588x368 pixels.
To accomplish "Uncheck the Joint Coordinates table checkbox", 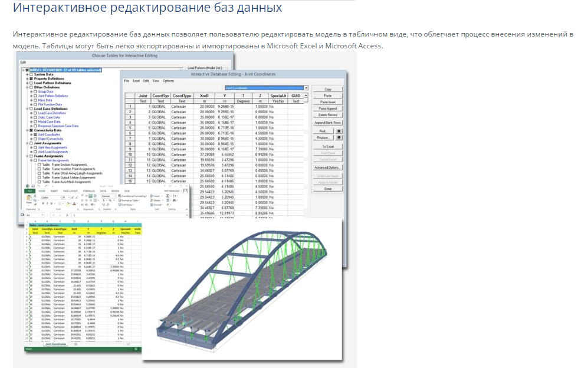I will tap(35, 134).
